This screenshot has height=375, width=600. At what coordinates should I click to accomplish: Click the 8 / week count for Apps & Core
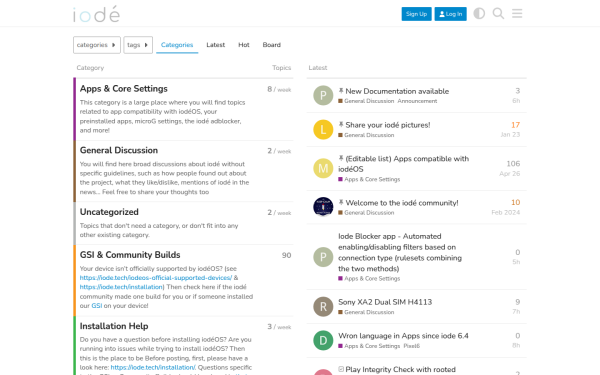tap(279, 89)
